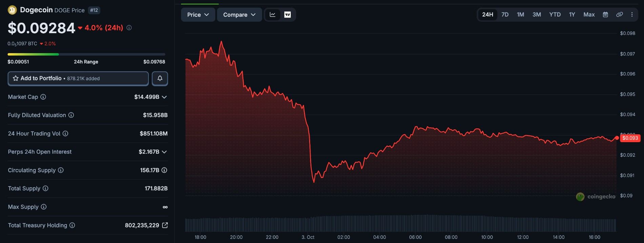
Task: Click the 18:00 time axis label
Action: tap(200, 237)
